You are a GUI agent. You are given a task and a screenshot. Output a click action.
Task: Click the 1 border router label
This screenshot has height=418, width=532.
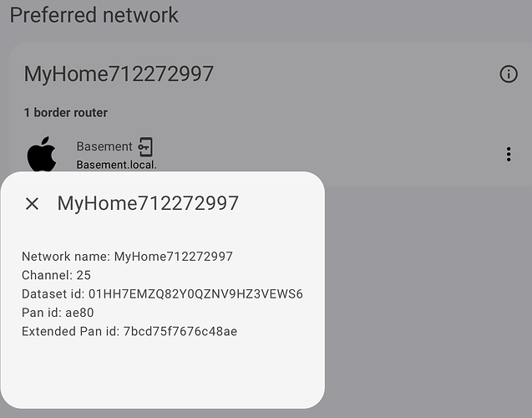(x=65, y=113)
